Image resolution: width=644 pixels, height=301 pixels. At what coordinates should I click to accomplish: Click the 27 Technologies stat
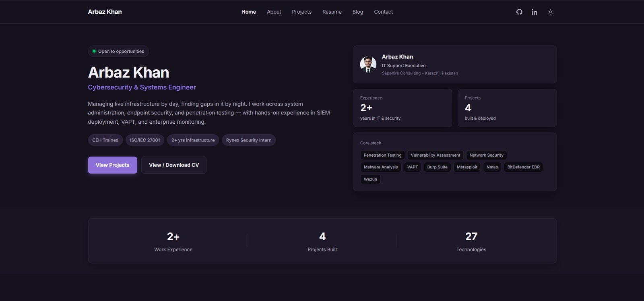pos(471,241)
